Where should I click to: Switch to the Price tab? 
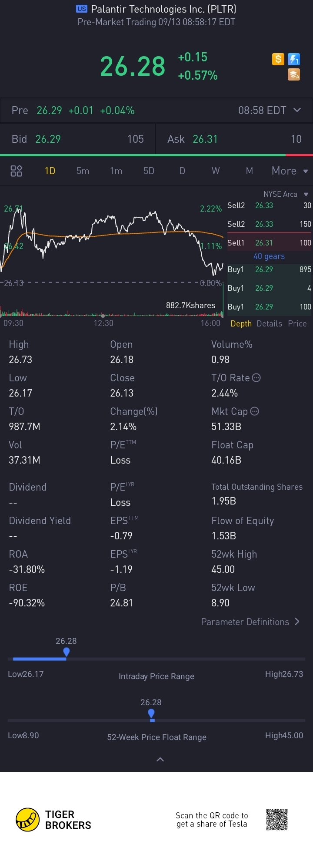tap(297, 323)
